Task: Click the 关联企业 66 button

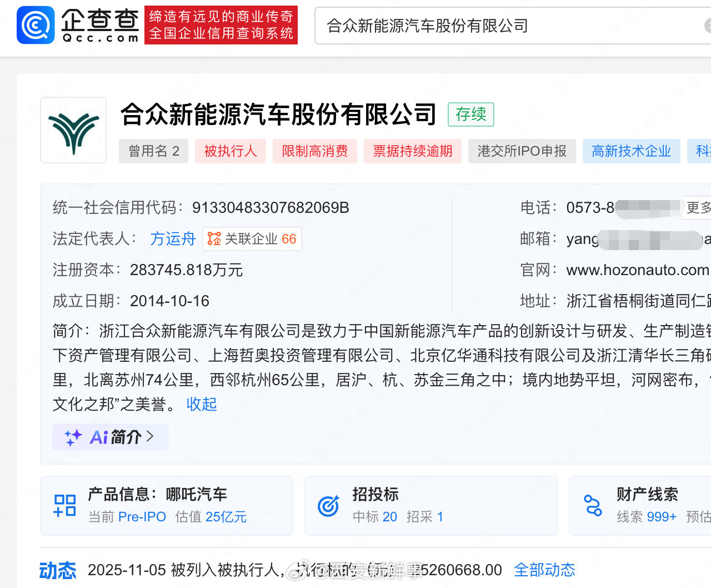Action: pyautogui.click(x=252, y=239)
